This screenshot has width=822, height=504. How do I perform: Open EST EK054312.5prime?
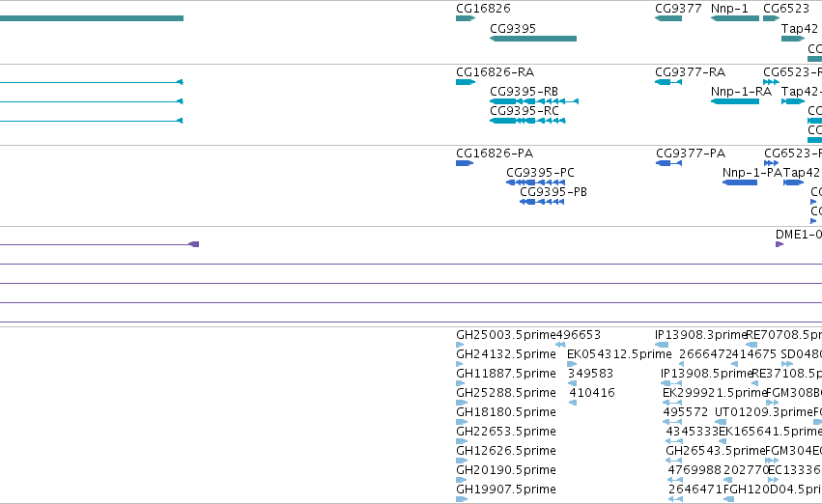click(x=619, y=354)
